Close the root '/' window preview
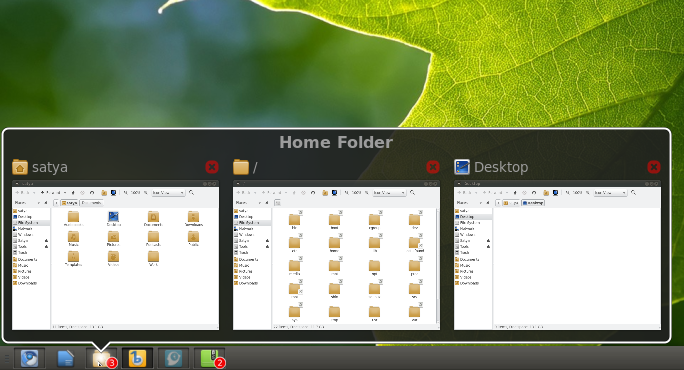Viewport: 684px width, 370px height. [x=433, y=167]
